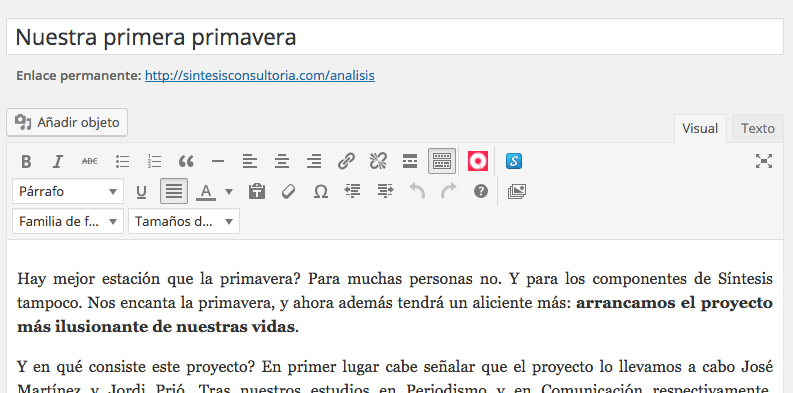
Task: Toggle justified text alignment
Action: 174,191
